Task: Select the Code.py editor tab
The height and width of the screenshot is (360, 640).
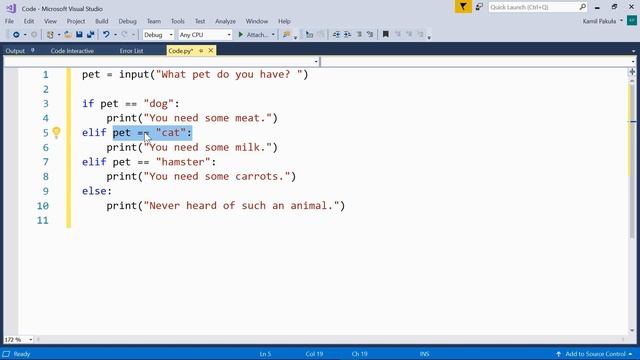Action: 180,51
